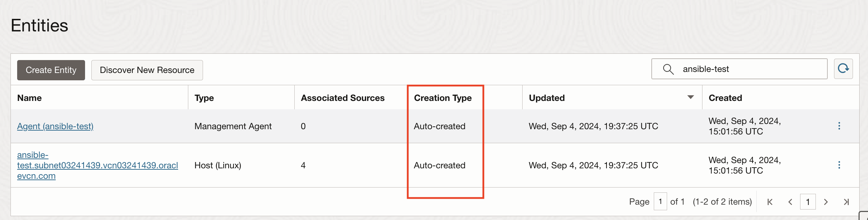868x220 pixels.
Task: Open the ansible-test.subnet03241439 host link
Action: click(x=97, y=165)
